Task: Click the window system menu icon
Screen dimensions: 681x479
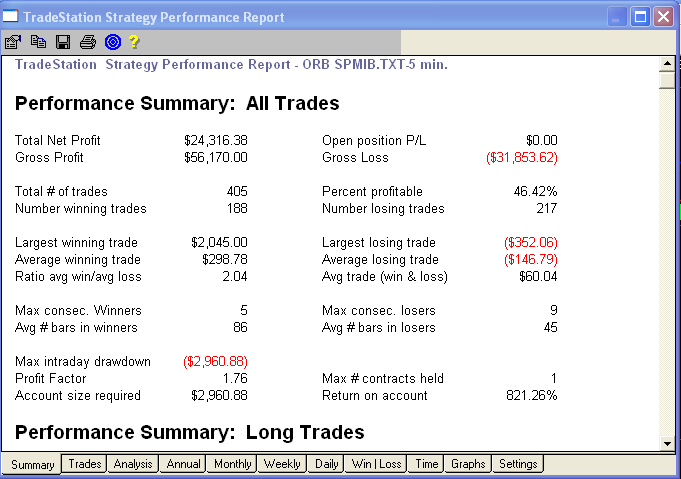Action: tap(10, 17)
